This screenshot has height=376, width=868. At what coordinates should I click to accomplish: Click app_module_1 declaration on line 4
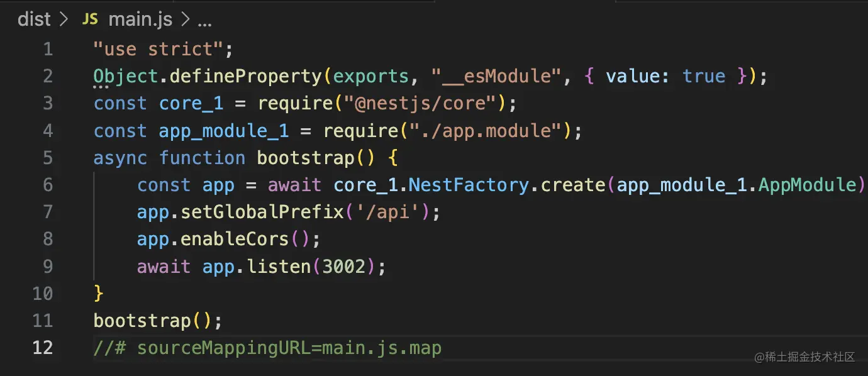tap(224, 130)
